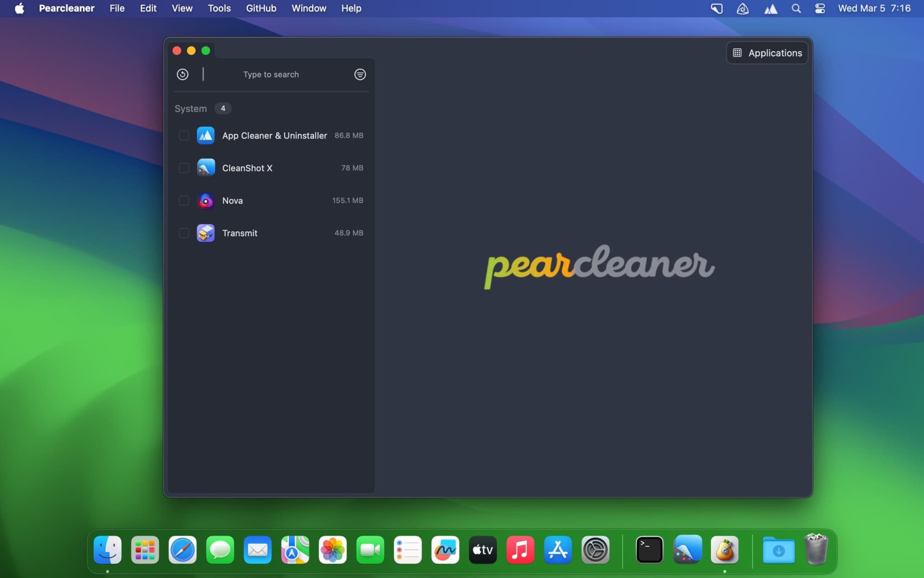Open Terminal from the Dock
This screenshot has width=924, height=578.
[649, 550]
